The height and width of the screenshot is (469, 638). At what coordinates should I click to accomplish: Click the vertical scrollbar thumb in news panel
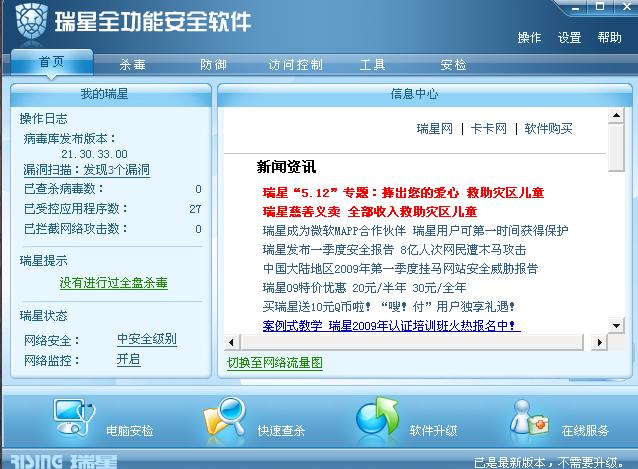616,148
